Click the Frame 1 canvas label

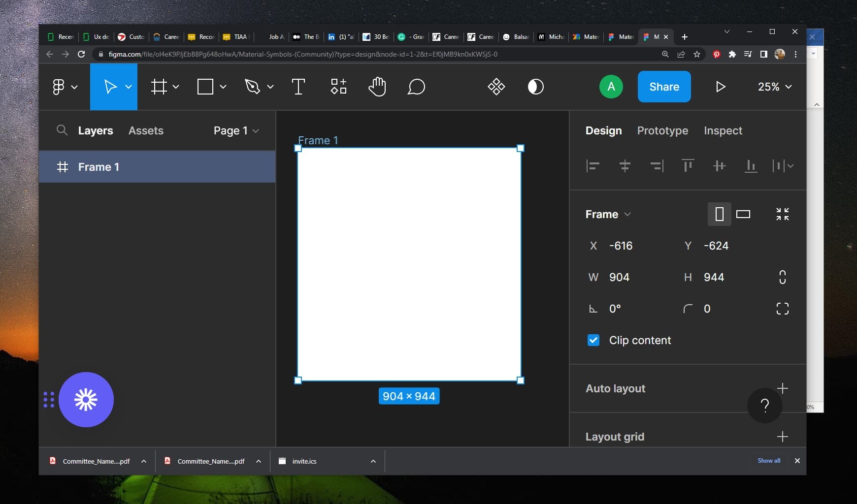(x=318, y=140)
